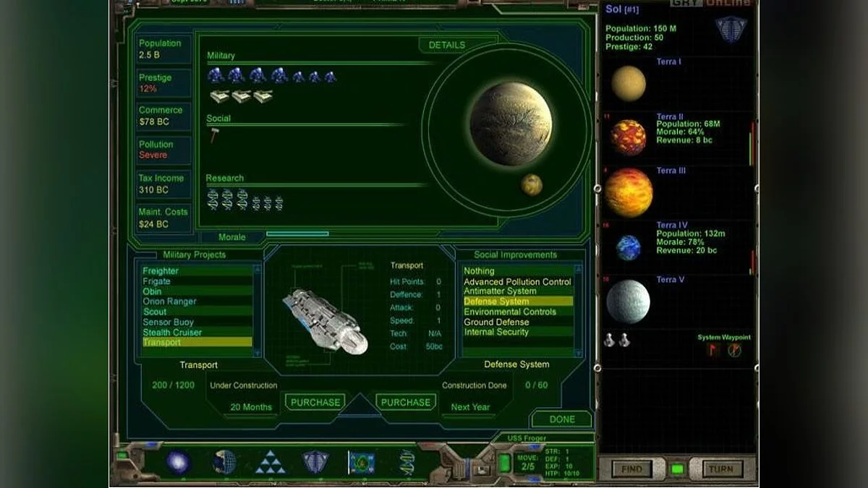Image resolution: width=868 pixels, height=488 pixels.
Task: Click Military Projects scroll down arrow
Action: pos(258,353)
